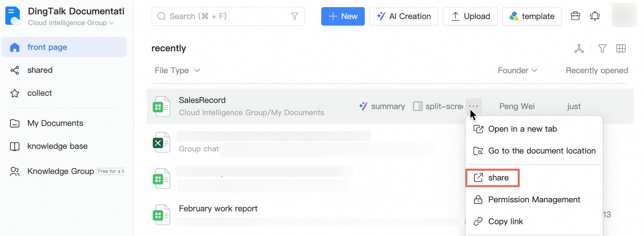The height and width of the screenshot is (236, 644).
Task: Open the February work report file
Action: [x=218, y=209]
